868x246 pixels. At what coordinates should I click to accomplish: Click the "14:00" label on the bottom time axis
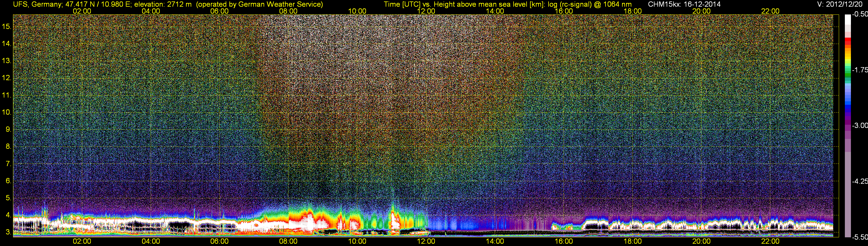coord(495,241)
